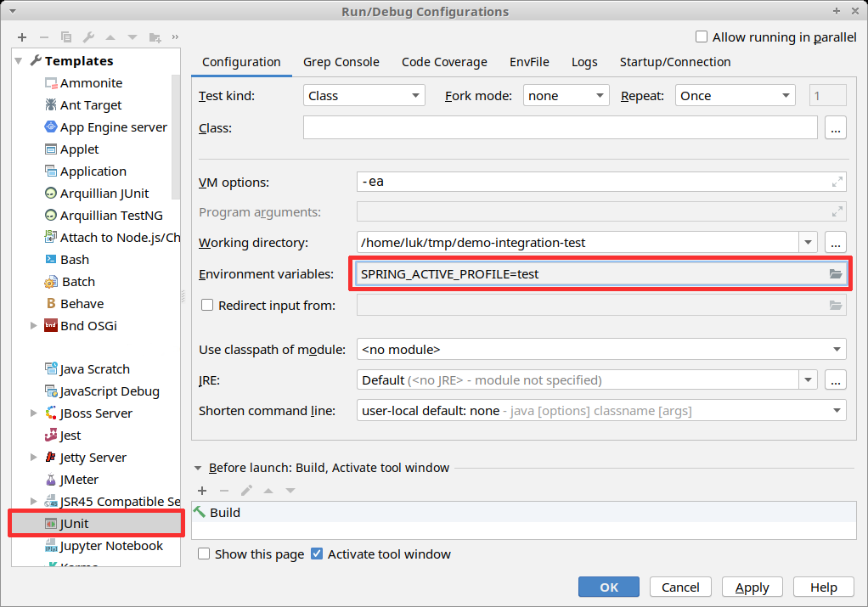Viewport: 868px width, 607px height.
Task: Click folder icon in Environment variables field
Action: [835, 274]
